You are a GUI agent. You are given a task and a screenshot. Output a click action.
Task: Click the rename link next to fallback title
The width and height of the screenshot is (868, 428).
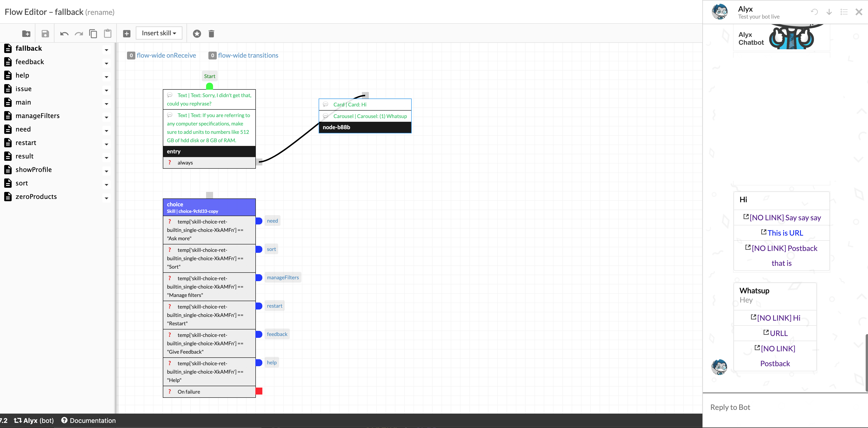click(100, 12)
